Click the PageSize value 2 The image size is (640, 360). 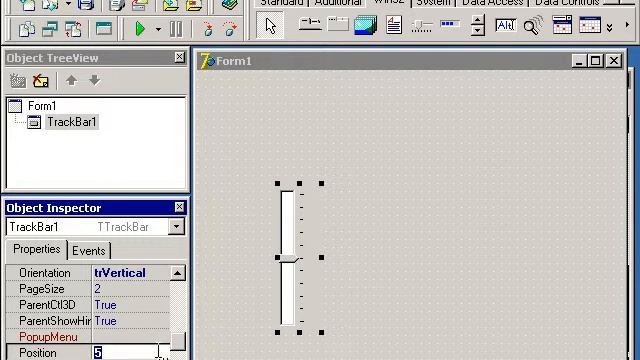coord(97,289)
